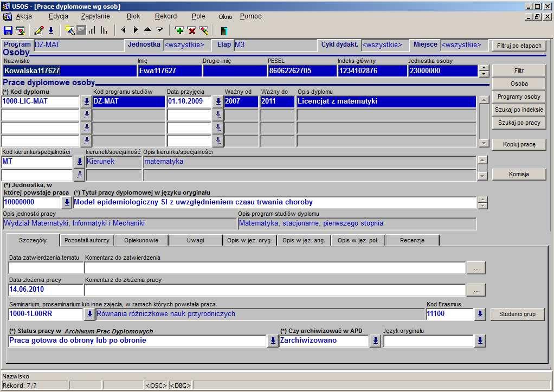Open the Okno menu
Screen dimensions: 554x392
pos(225,17)
